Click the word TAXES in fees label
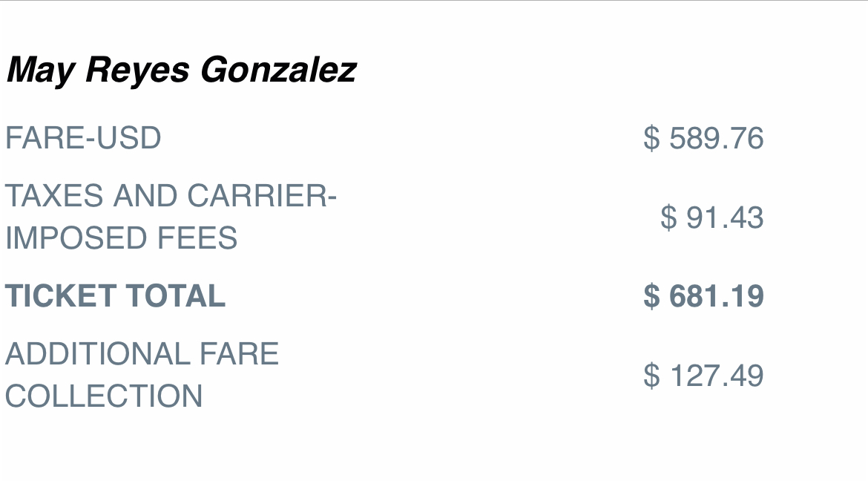Viewport: 868px width, 481px height. (x=54, y=196)
